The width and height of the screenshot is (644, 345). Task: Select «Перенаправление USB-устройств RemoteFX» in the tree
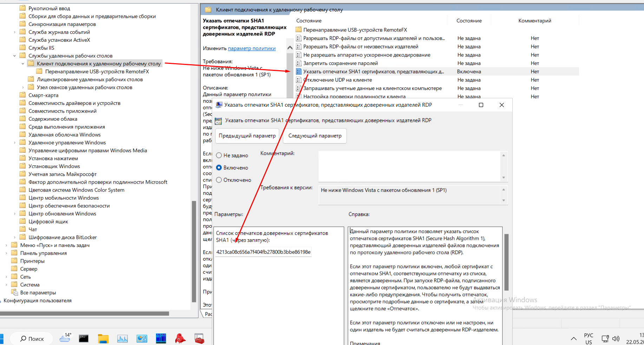click(97, 72)
